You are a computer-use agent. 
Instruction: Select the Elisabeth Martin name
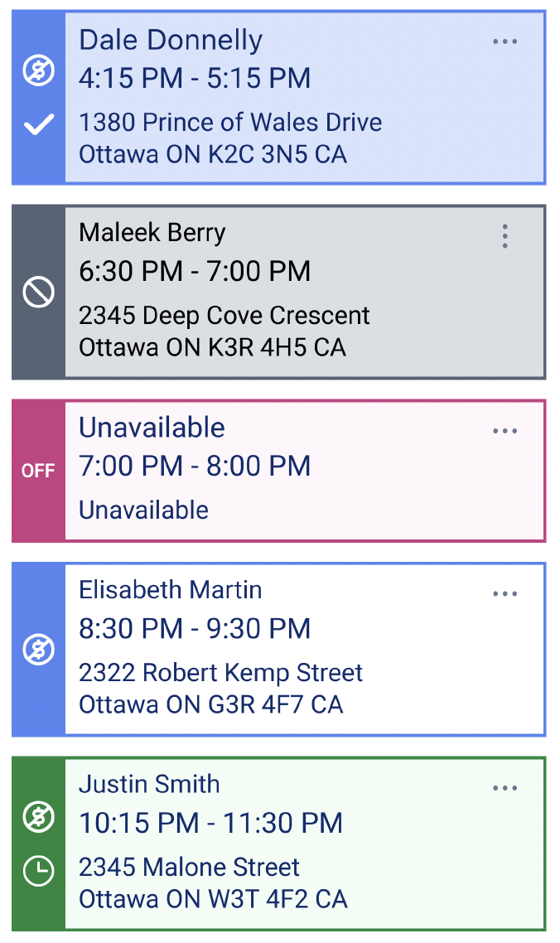coord(171,590)
